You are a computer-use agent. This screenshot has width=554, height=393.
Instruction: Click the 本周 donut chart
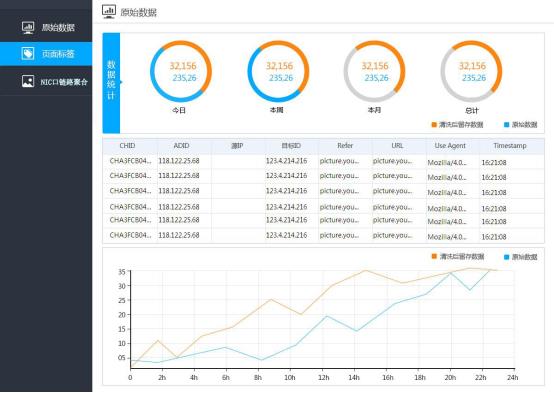pos(278,71)
